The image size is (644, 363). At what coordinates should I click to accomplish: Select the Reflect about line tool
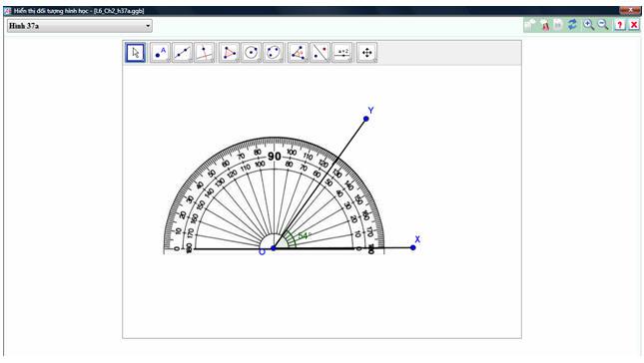point(320,53)
